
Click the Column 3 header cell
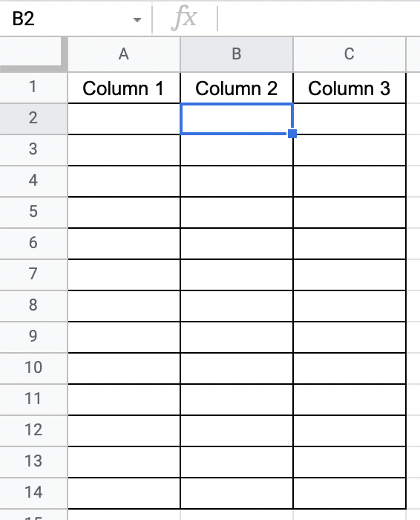point(350,88)
